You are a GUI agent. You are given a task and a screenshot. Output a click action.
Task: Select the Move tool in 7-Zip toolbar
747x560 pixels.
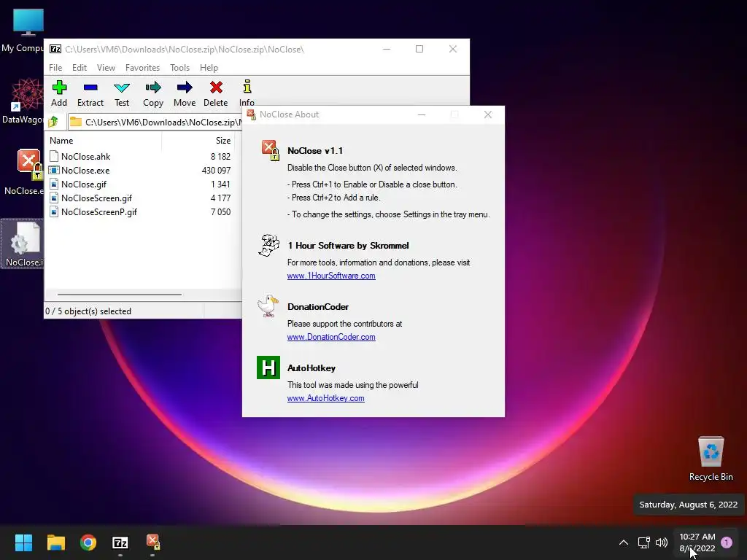[185, 93]
